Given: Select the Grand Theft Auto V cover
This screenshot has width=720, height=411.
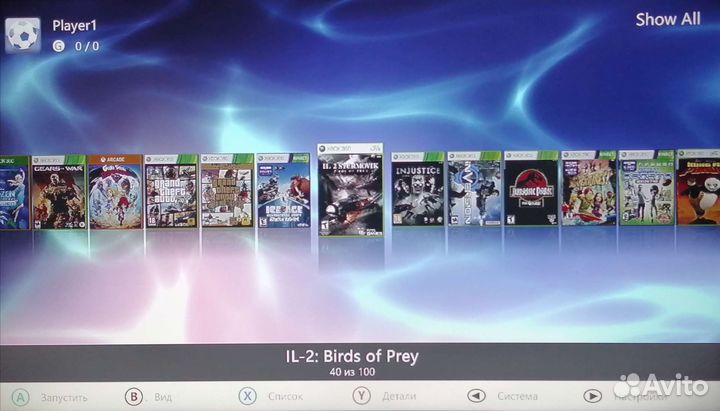Looking at the screenshot, I should (x=171, y=191).
